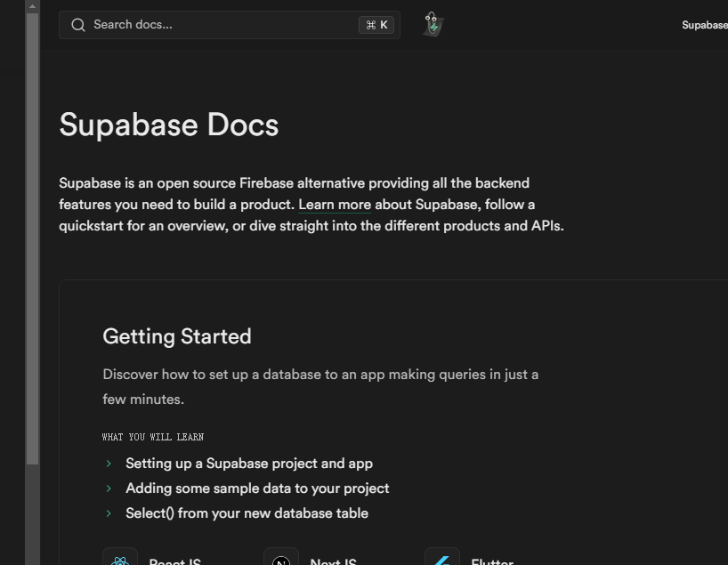The image size is (728, 565).
Task: Click the scroll up arrow on scrollbar
Action: [x=32, y=6]
